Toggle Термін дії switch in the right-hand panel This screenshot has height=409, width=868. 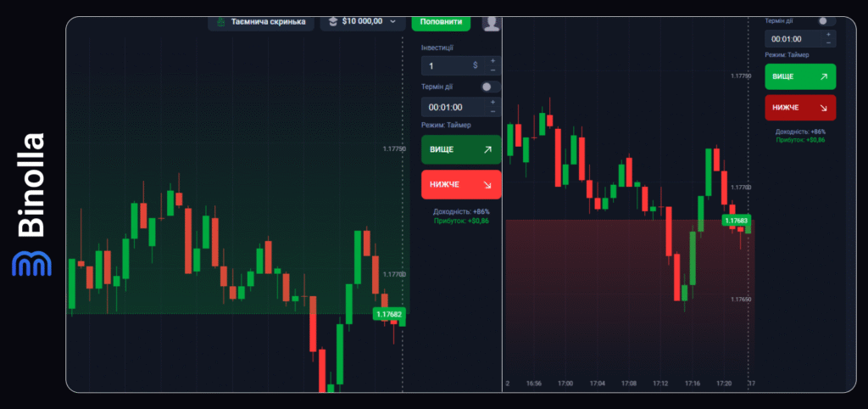824,21
